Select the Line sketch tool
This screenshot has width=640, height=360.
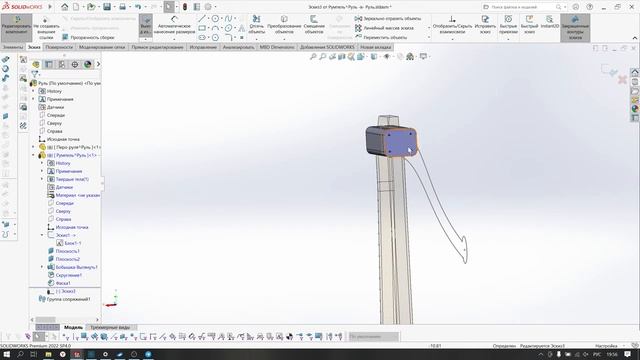202,19
